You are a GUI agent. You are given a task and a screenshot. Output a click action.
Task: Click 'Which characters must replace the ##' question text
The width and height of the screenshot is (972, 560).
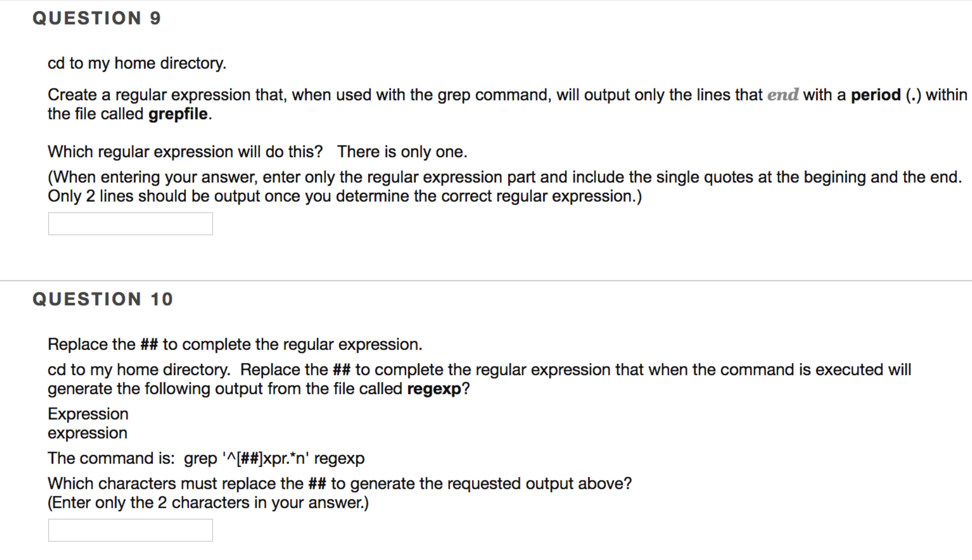coord(339,484)
